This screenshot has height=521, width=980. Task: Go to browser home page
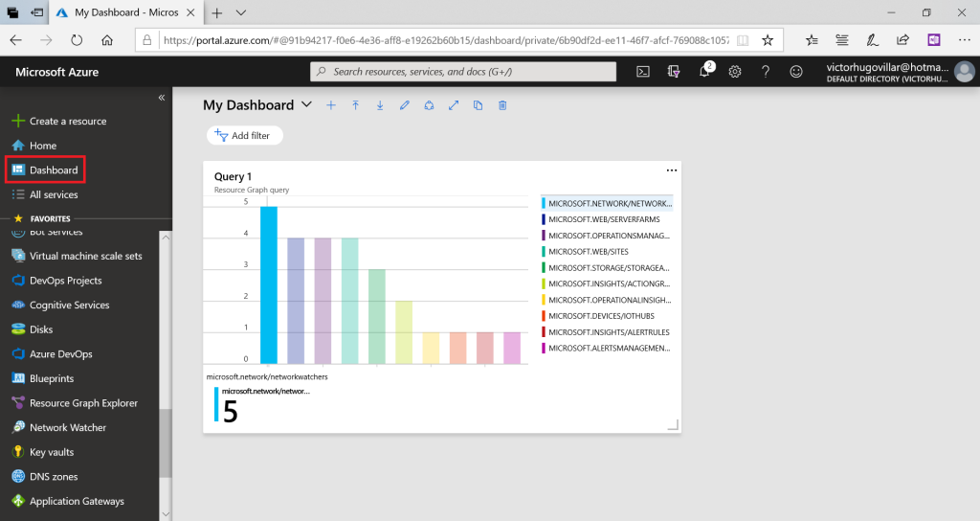pyautogui.click(x=107, y=40)
